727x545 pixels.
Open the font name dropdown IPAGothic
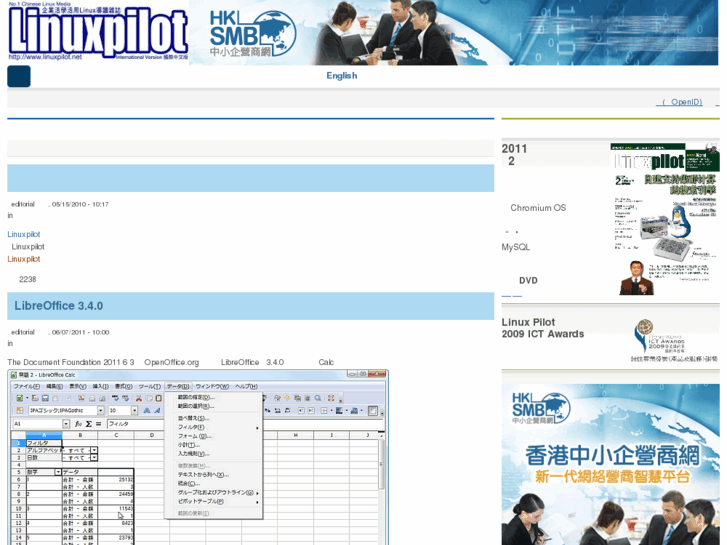[x=101, y=410]
